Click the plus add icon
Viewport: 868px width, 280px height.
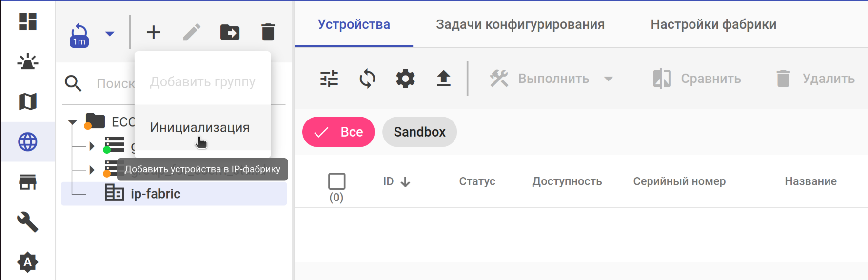tap(154, 32)
